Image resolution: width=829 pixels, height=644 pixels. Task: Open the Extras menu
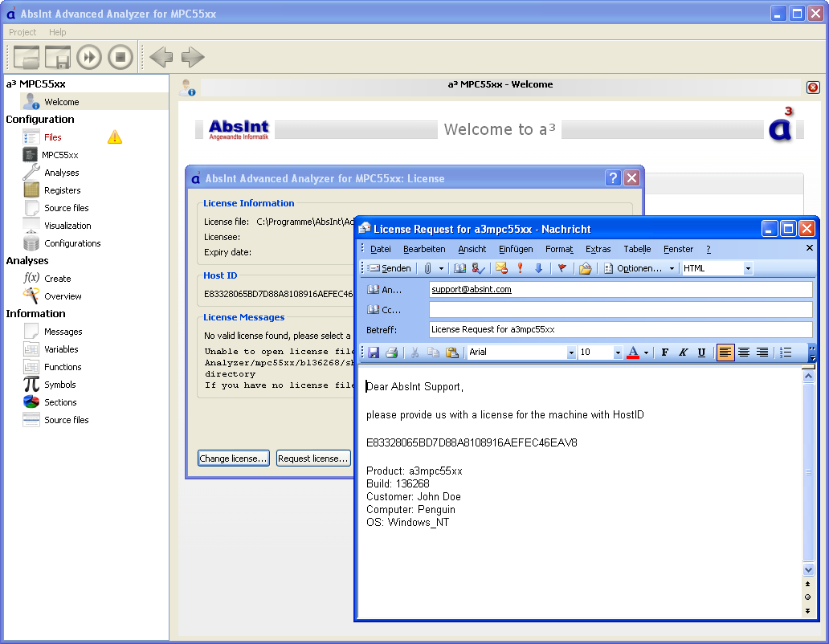(598, 250)
